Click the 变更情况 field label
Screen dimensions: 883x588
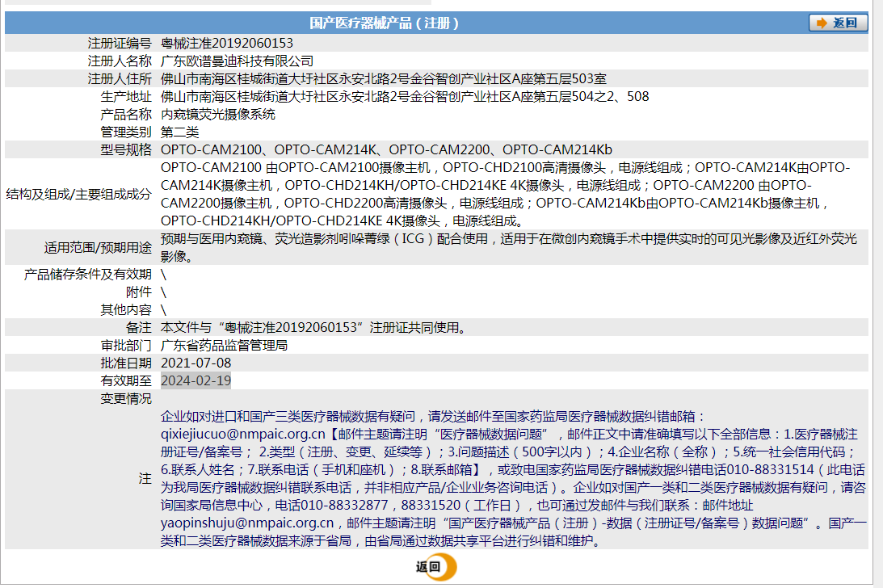coord(126,399)
